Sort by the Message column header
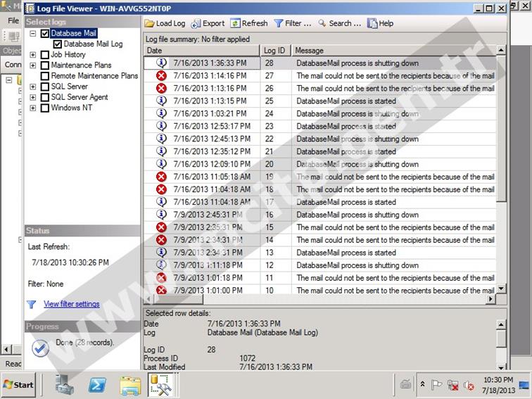Viewport: 532px width, 399px height. (393, 50)
